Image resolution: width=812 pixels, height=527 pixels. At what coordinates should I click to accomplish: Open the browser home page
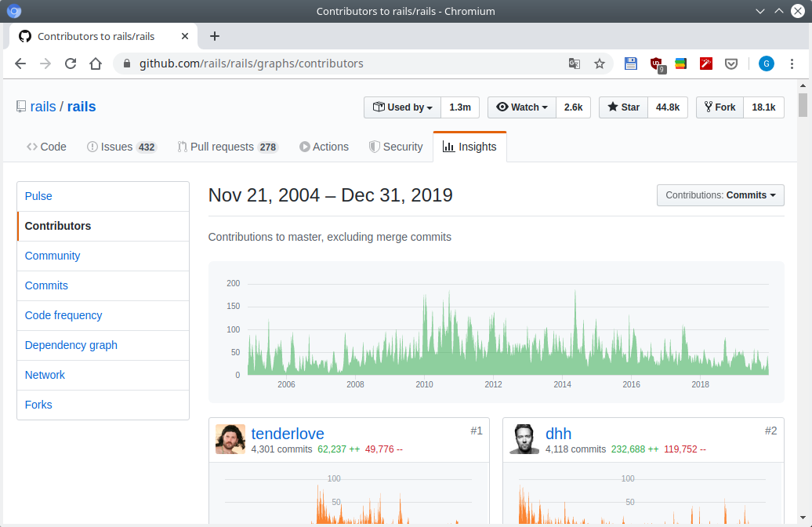click(x=96, y=64)
